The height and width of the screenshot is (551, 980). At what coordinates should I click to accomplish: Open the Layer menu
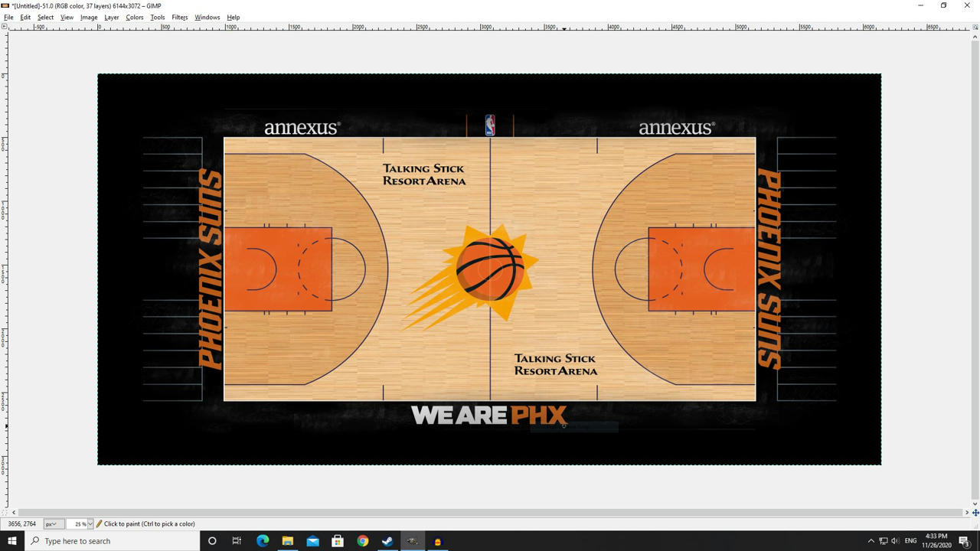tap(112, 17)
